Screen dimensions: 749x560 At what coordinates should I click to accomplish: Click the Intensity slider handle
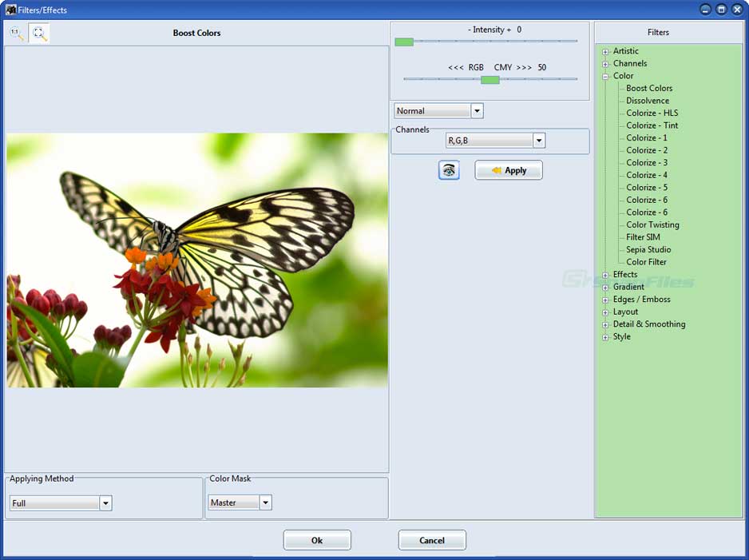point(404,41)
